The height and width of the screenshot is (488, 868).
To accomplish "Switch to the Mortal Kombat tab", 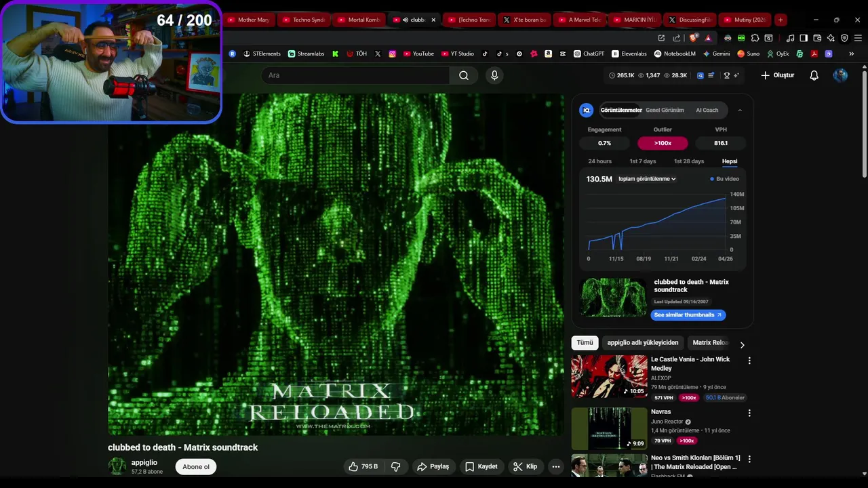I will (x=359, y=20).
